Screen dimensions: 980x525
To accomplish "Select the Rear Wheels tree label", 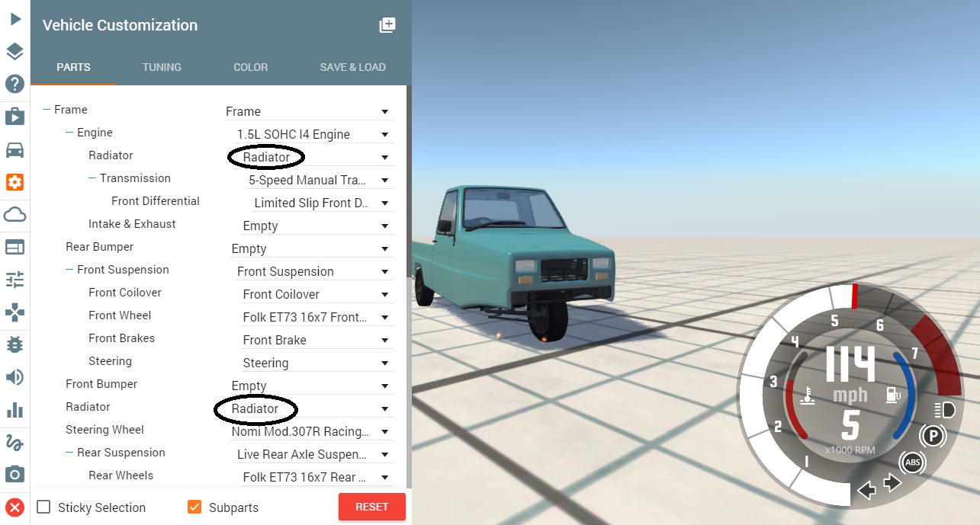I will [x=120, y=475].
